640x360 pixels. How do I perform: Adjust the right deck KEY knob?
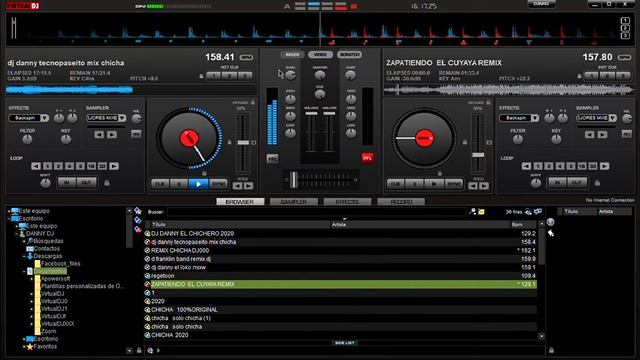[x=556, y=140]
